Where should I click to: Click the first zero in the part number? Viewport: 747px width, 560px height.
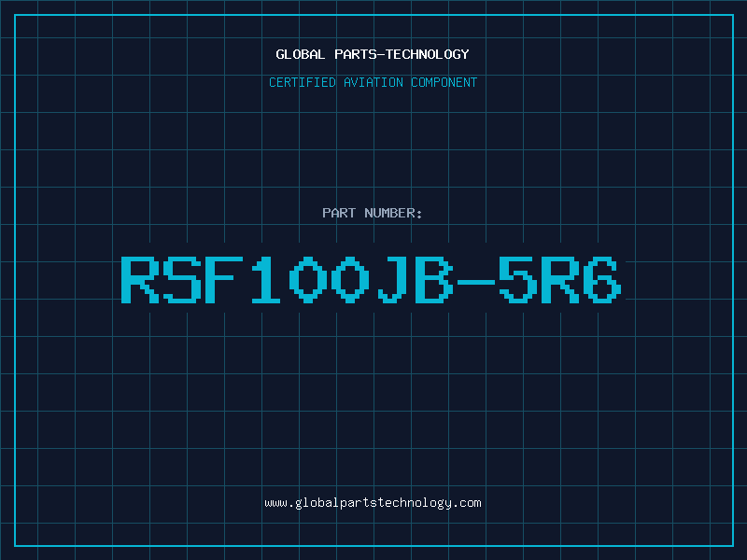coord(308,279)
